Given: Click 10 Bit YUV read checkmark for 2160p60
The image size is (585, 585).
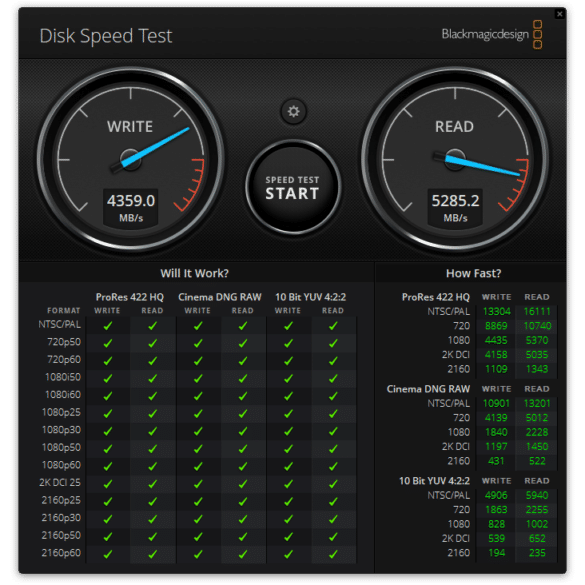Looking at the screenshot, I should [333, 554].
